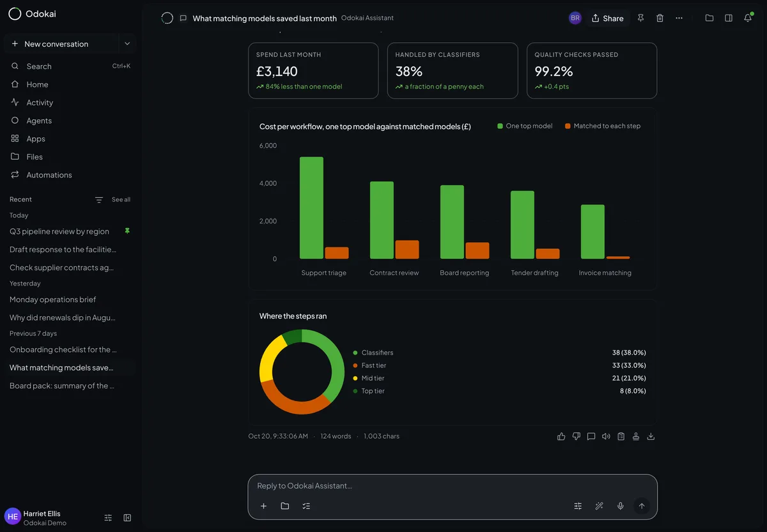Click the magic wand in the reply box
This screenshot has width=767, height=532.
(x=599, y=506)
